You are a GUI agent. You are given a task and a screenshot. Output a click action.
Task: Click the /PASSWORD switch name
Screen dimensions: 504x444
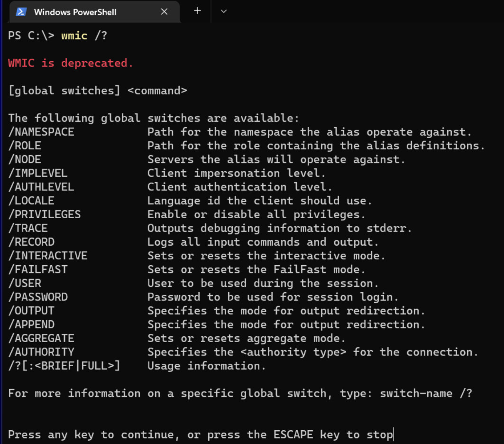[38, 297]
